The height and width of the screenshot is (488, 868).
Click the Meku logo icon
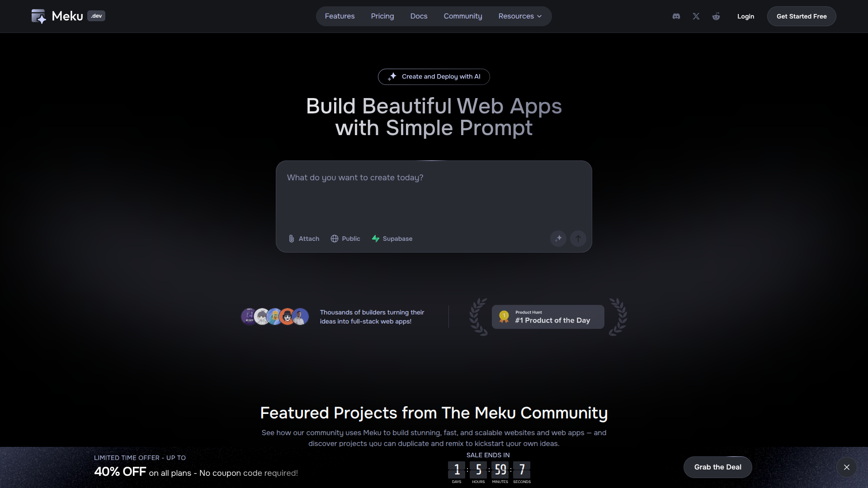pos(38,16)
